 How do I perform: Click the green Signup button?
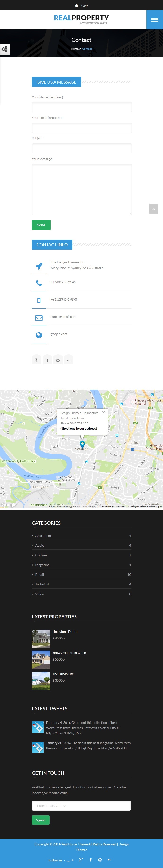pos(41,820)
